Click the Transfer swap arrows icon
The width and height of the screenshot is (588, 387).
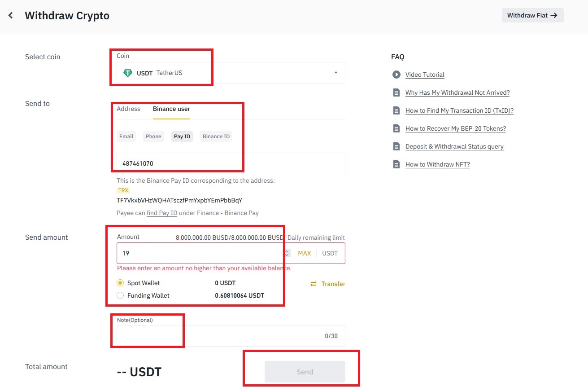click(314, 284)
